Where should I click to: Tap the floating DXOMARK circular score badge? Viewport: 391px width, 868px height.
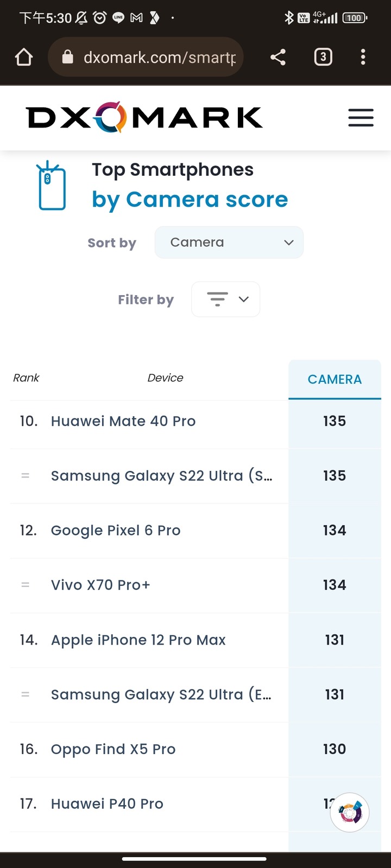pyautogui.click(x=350, y=812)
